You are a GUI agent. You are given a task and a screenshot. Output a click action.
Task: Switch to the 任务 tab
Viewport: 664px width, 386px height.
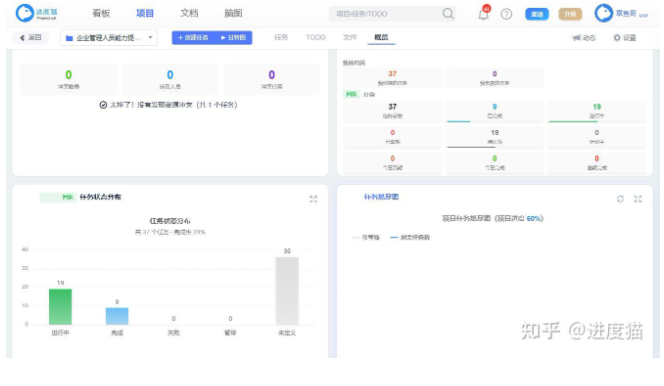[x=281, y=38]
